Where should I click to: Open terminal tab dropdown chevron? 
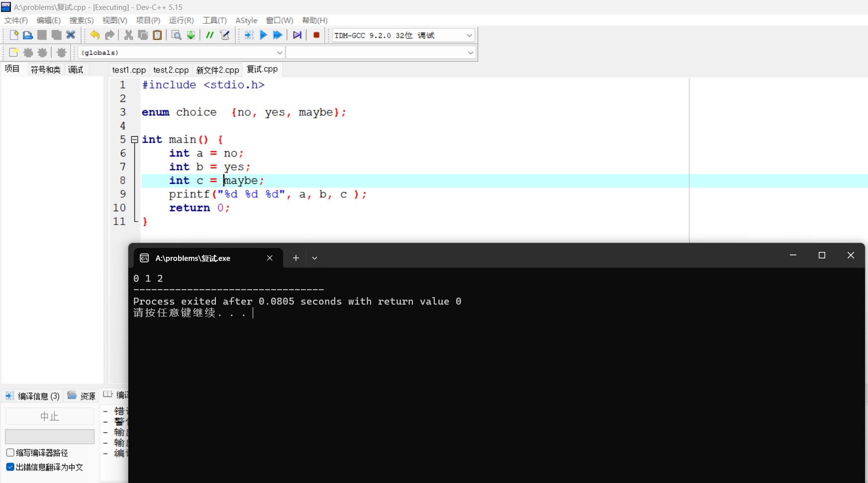click(314, 258)
